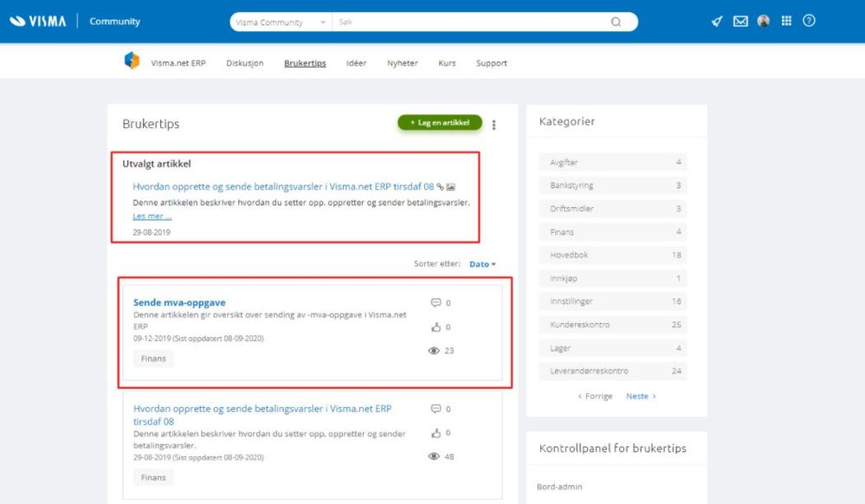Viewport: 865px width, 504px height.
Task: Open the Visma.net ERP nav item
Action: (178, 63)
